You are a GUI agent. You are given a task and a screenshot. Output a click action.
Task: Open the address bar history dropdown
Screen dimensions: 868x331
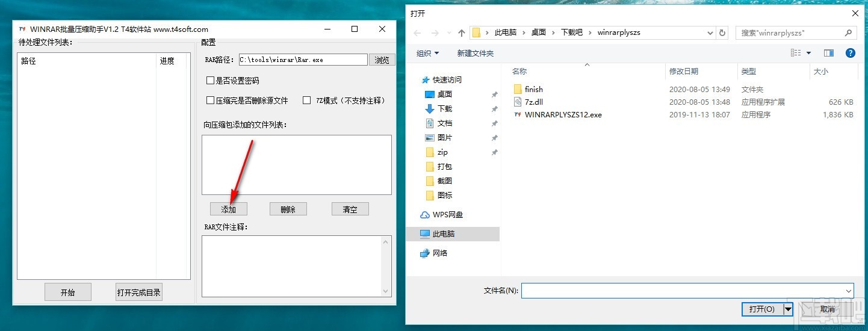point(710,32)
